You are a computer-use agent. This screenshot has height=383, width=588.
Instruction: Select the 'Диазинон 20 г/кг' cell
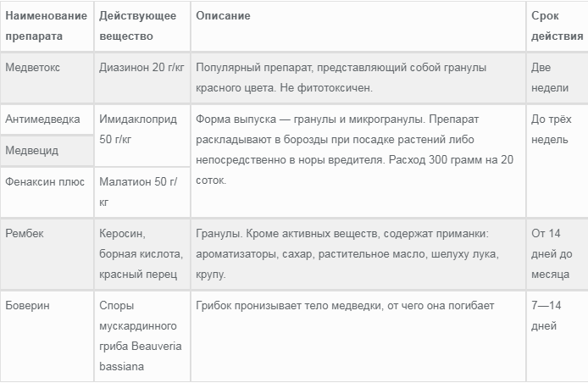tap(141, 66)
